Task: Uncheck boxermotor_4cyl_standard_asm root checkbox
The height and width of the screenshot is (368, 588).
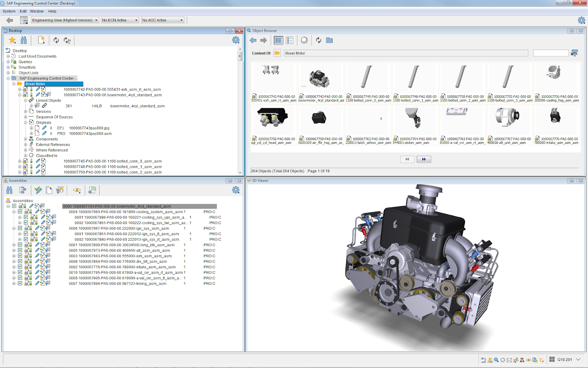Action: click(x=14, y=206)
